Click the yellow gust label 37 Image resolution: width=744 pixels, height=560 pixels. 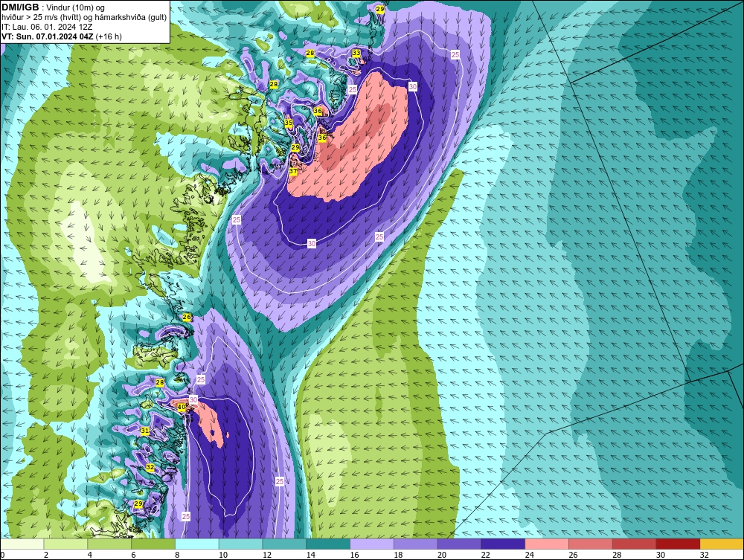tap(293, 171)
